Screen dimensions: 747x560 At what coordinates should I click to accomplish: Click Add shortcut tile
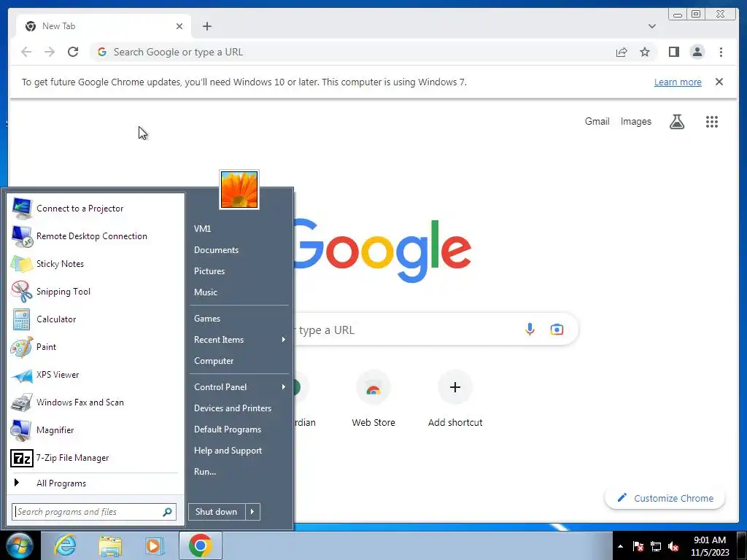[x=455, y=399]
